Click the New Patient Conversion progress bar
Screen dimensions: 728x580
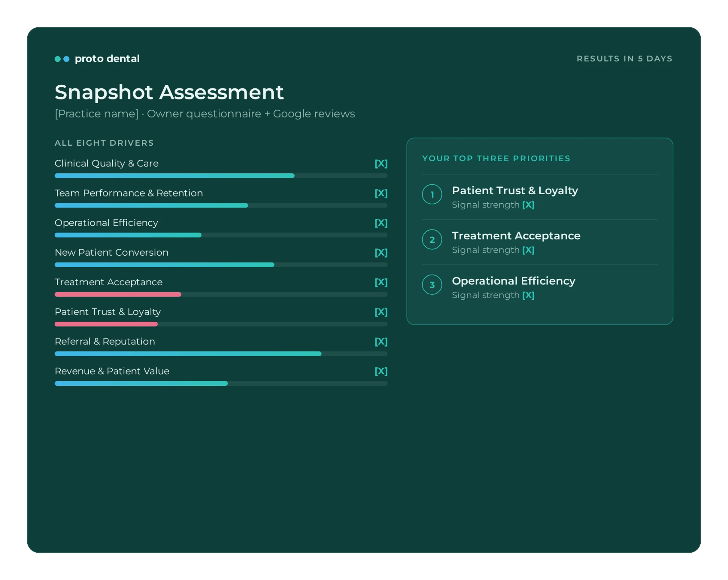pos(221,265)
